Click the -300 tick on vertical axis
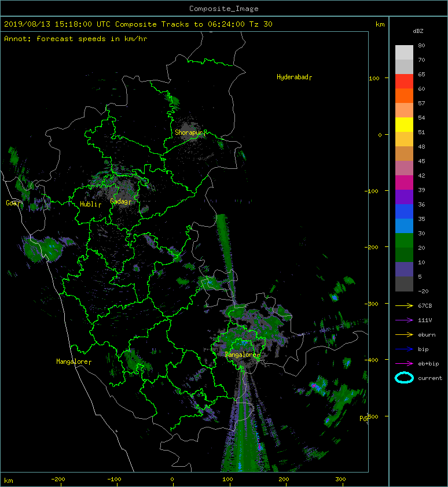The image size is (448, 487). pyautogui.click(x=371, y=304)
